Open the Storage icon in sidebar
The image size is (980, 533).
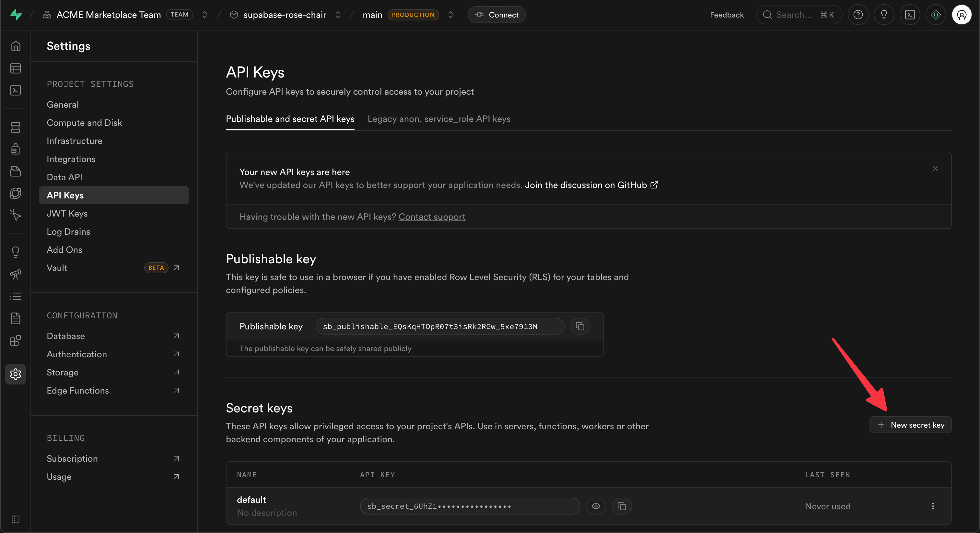tap(16, 171)
